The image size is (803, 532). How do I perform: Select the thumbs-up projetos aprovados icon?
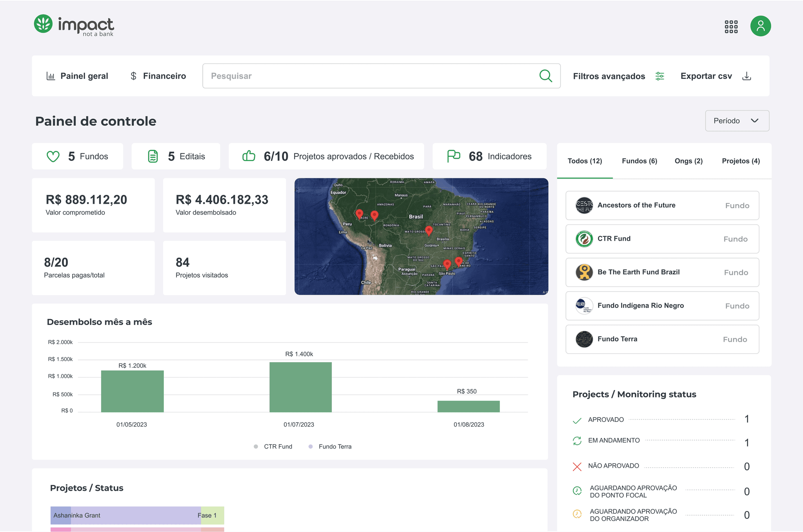tap(249, 156)
